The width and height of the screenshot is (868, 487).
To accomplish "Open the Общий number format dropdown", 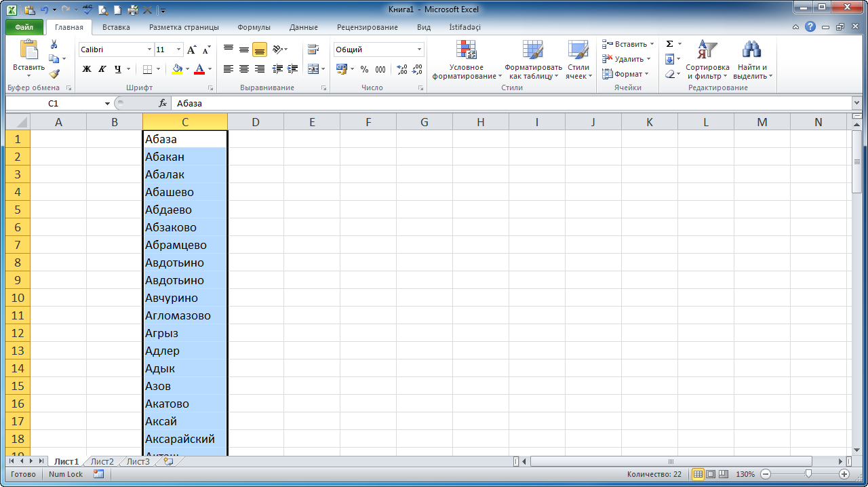I will click(419, 50).
